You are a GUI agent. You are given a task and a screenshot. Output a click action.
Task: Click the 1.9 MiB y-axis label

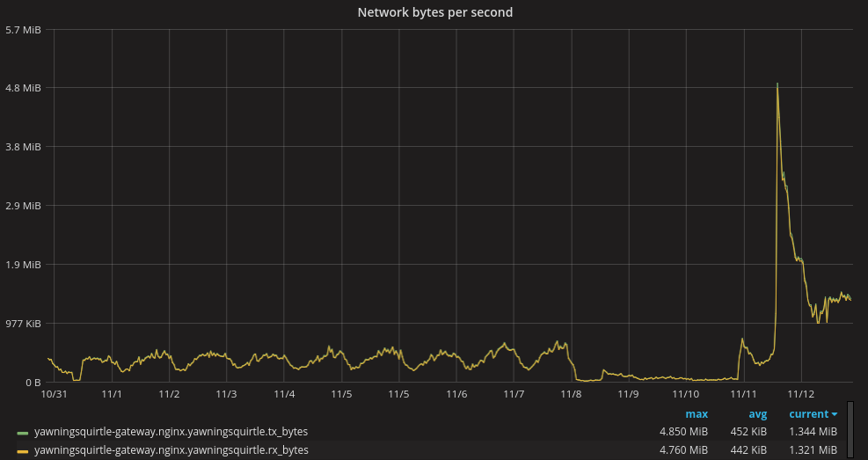[x=23, y=265]
